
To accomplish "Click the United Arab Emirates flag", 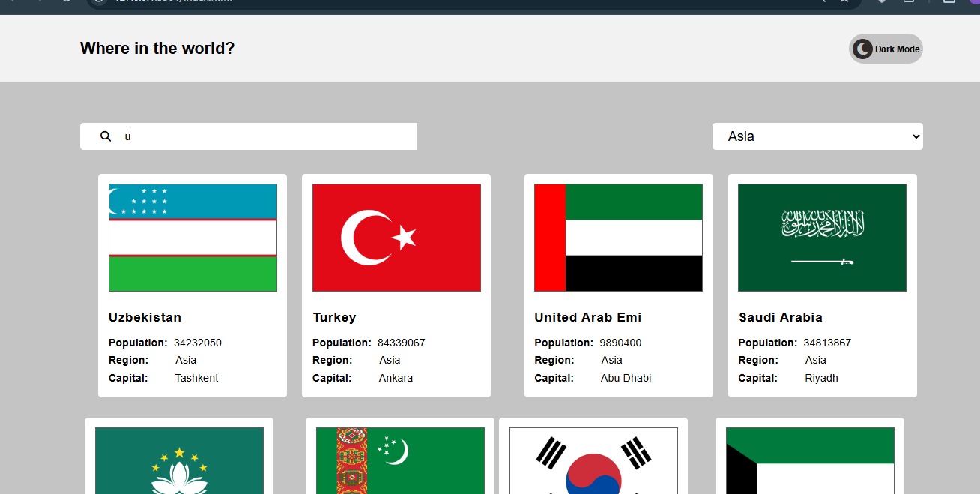I will pyautogui.click(x=618, y=238).
